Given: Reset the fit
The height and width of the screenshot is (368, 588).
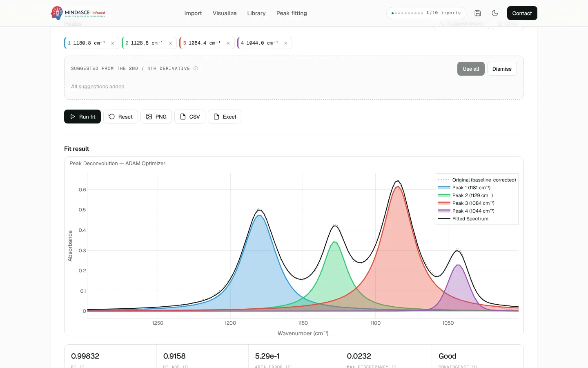Looking at the screenshot, I should pyautogui.click(x=120, y=117).
